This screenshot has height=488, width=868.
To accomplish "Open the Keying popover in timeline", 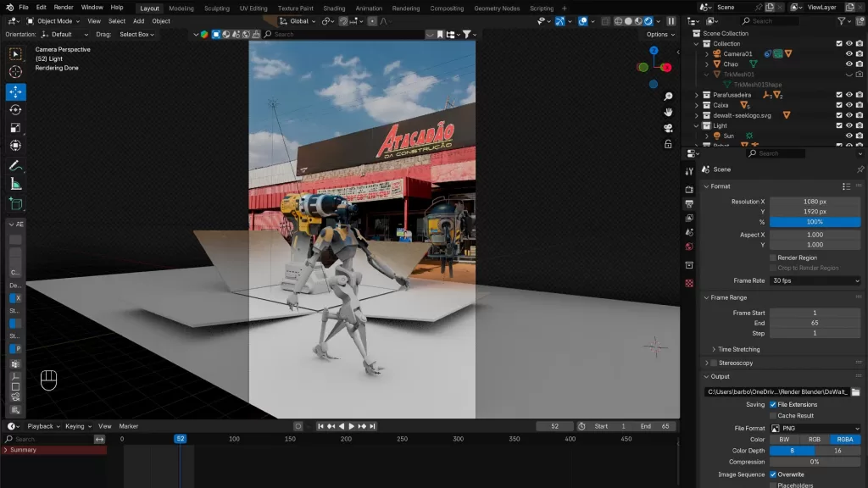I will (x=77, y=426).
